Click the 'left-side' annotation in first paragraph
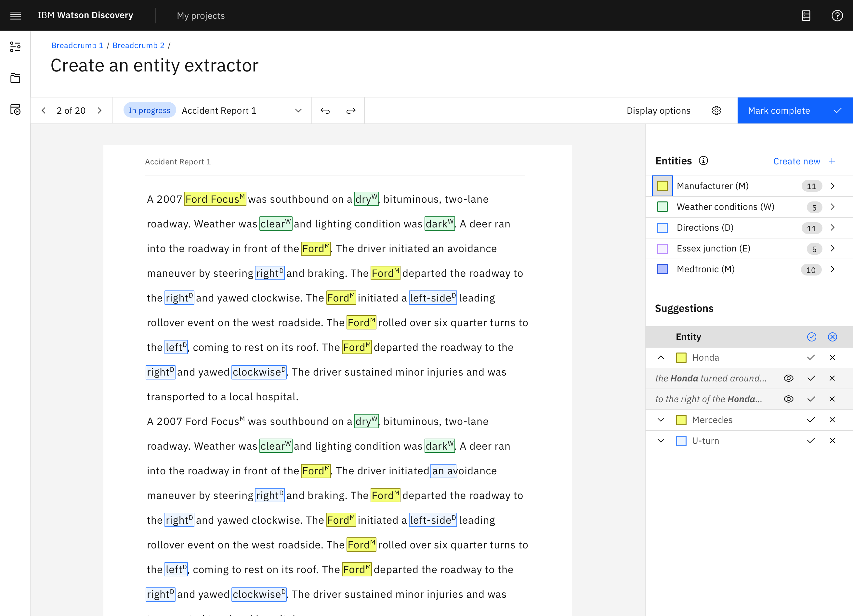 433,298
